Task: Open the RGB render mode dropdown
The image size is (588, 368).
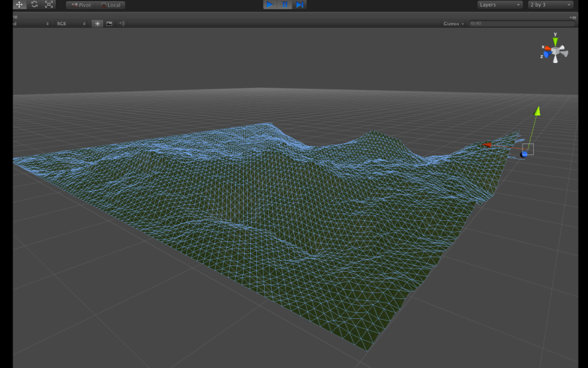Action: 71,23
